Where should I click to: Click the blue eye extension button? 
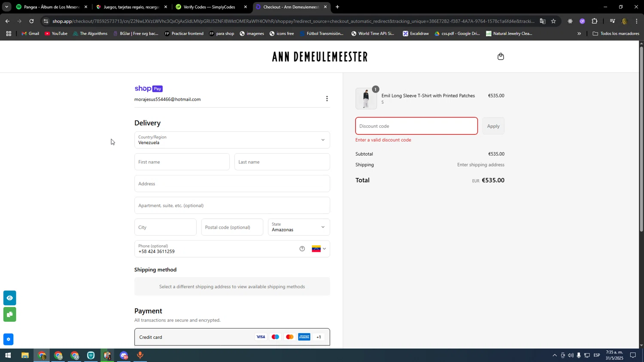click(x=9, y=298)
